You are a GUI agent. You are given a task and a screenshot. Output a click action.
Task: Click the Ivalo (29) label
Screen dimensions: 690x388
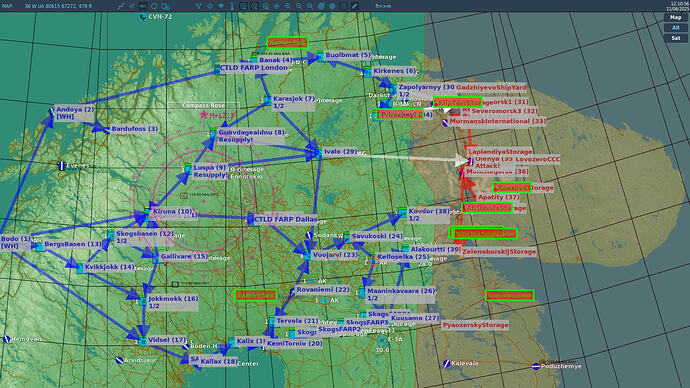click(341, 152)
